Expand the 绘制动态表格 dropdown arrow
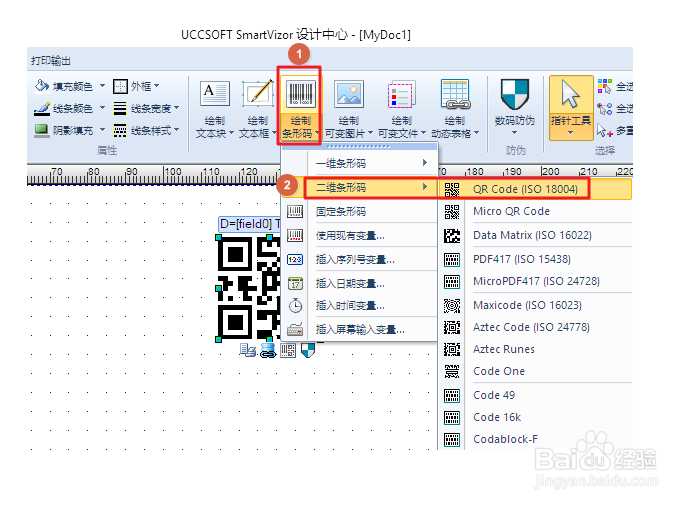This screenshot has width=698, height=505. coord(476,133)
